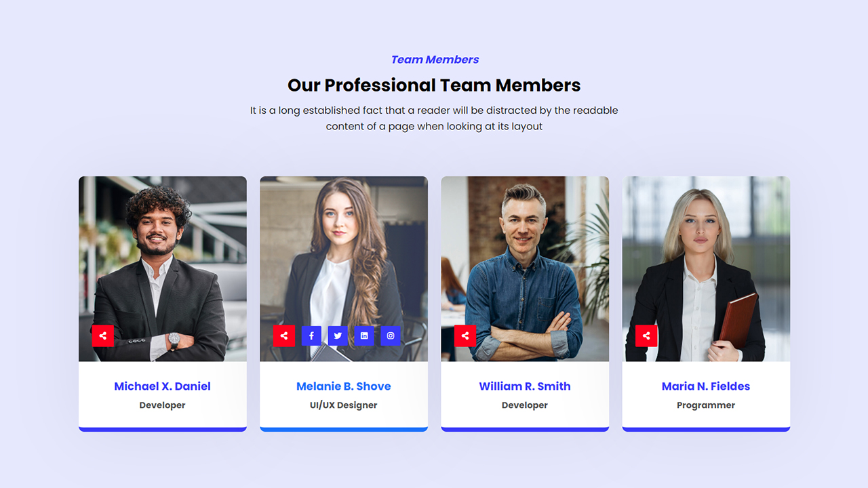Open Melanie's LinkedIn icon link
868x488 pixels.
364,335
